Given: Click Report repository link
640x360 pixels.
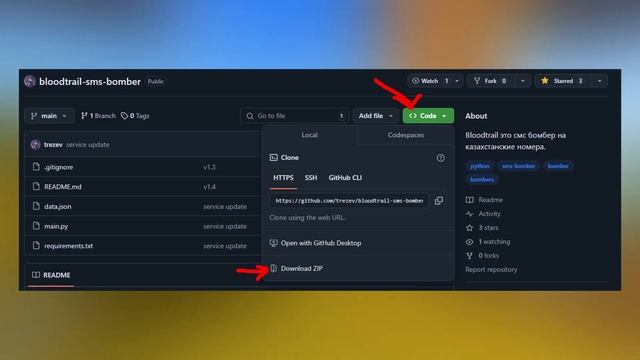Looking at the screenshot, I should [491, 269].
